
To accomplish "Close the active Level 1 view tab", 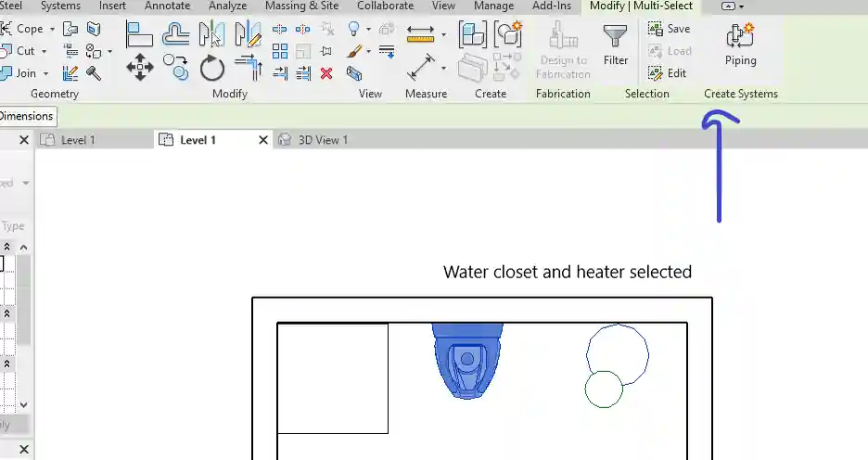I will (262, 140).
